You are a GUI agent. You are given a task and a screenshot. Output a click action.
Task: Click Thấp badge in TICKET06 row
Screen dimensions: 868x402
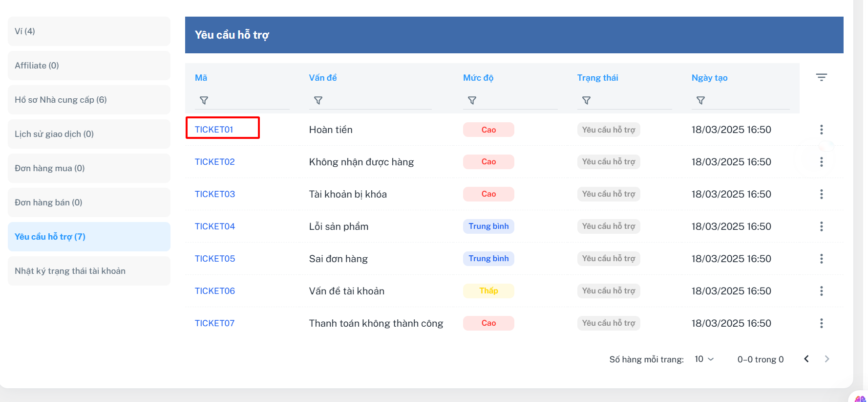[488, 291]
